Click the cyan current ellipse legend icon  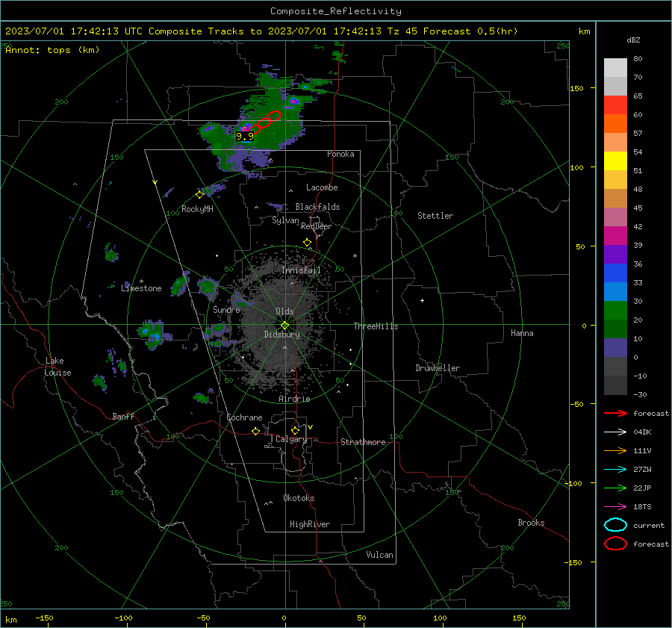click(615, 525)
